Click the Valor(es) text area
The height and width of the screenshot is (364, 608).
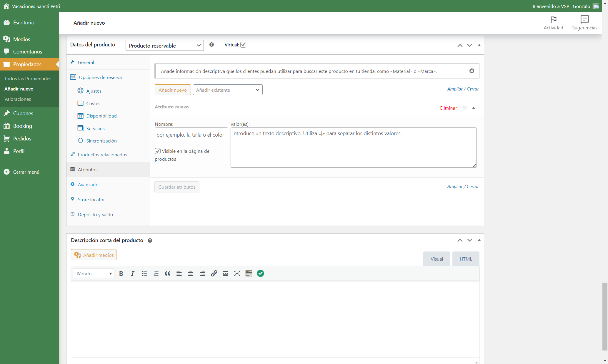coord(354,147)
